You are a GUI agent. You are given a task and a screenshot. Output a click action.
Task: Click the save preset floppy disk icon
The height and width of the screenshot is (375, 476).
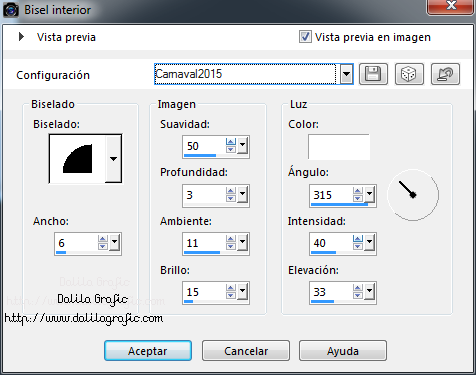pyautogui.click(x=373, y=74)
